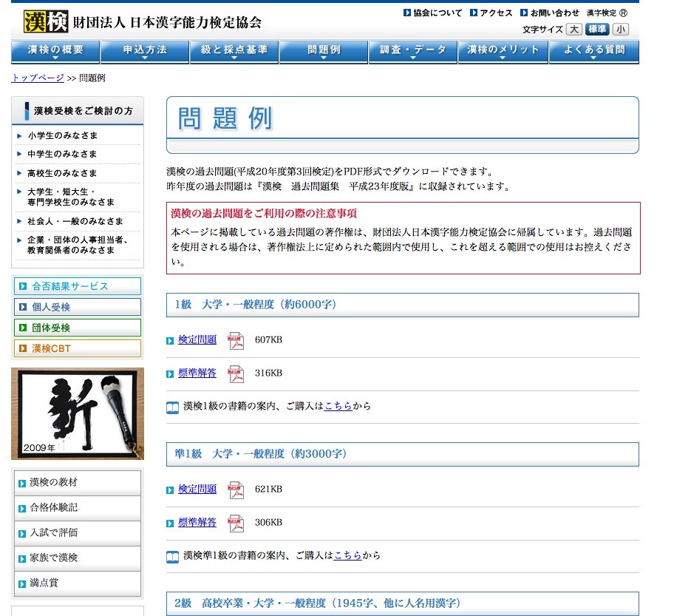
Task: Click arrow icon before 漢検の教材
Action: point(22,484)
